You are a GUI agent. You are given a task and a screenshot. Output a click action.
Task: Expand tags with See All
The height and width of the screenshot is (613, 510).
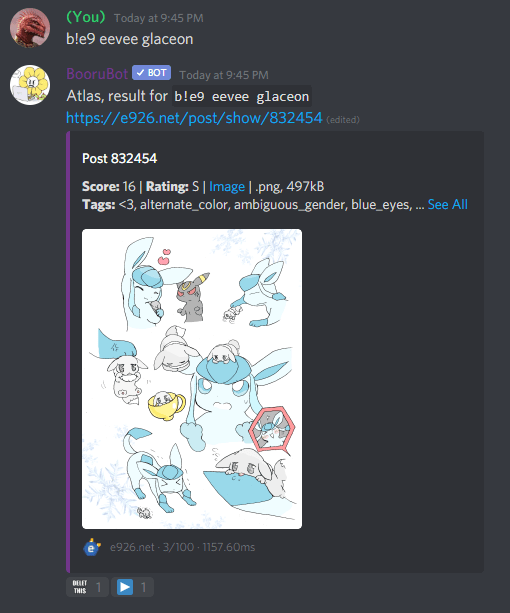447,204
